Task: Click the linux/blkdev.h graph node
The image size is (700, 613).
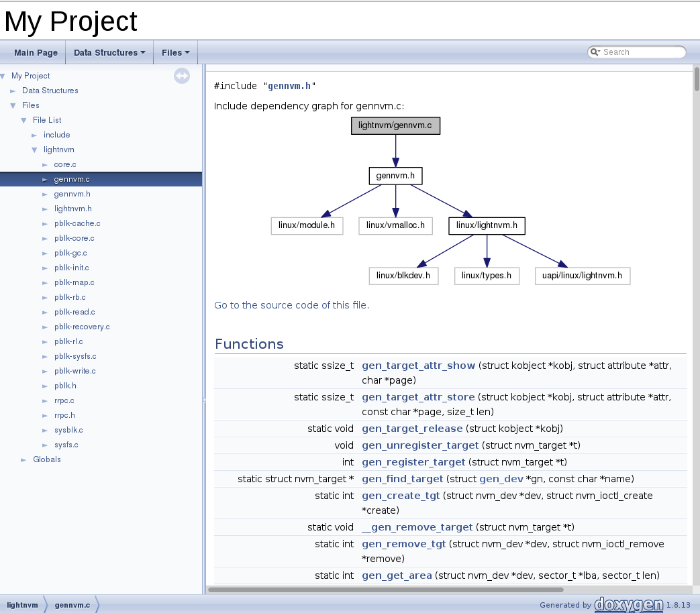Action: tap(403, 276)
